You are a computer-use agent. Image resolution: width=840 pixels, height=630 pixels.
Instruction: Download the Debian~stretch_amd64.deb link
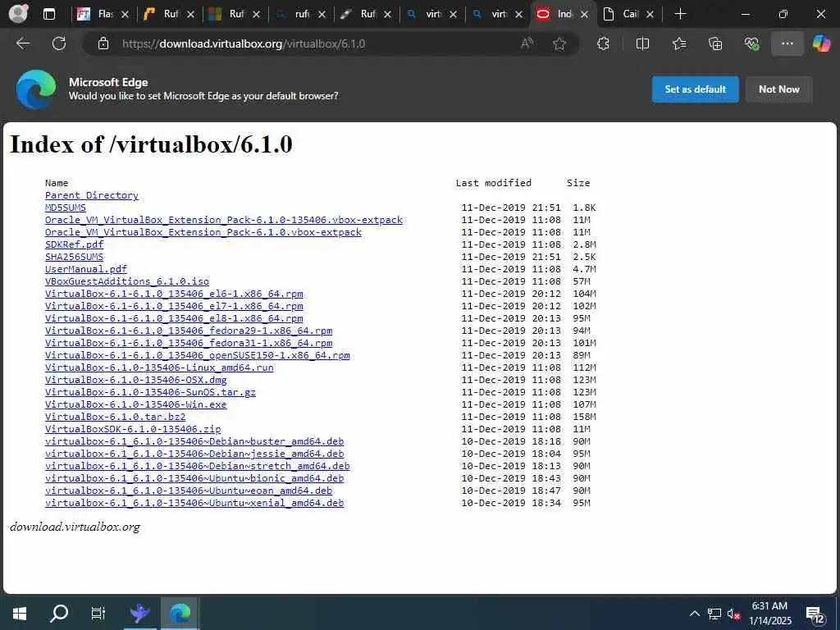(197, 466)
